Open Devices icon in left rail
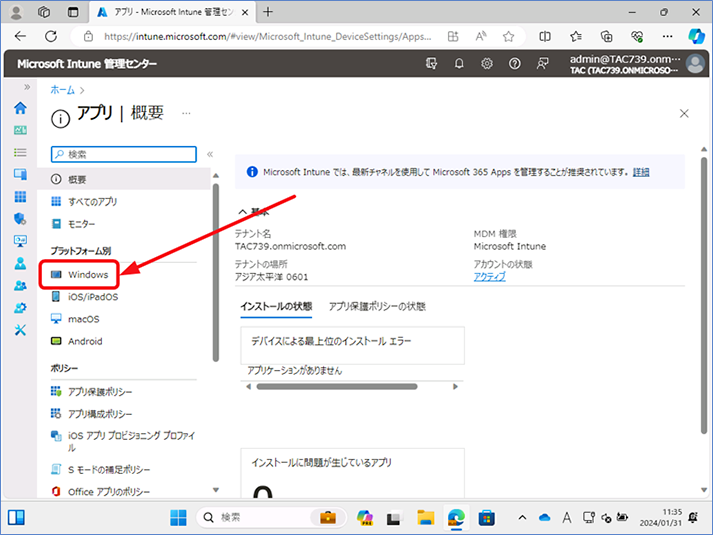713x535 pixels. [20, 174]
